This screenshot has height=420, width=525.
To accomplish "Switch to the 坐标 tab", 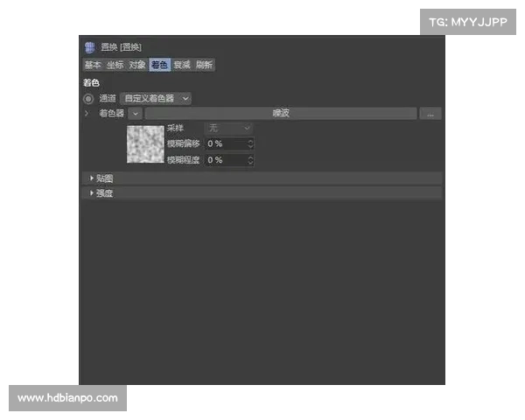I will pos(115,65).
